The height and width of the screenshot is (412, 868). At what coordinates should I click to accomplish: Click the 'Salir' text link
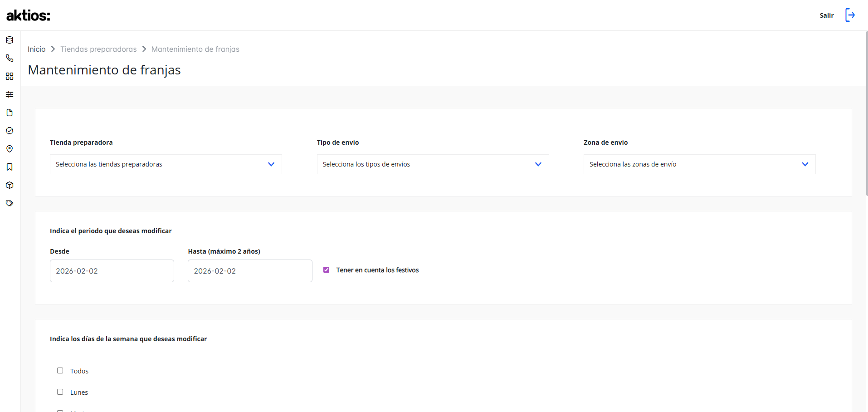point(827,15)
